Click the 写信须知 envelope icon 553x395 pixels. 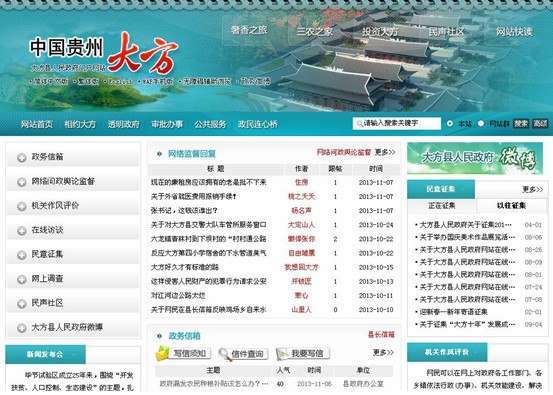pyautogui.click(x=163, y=353)
